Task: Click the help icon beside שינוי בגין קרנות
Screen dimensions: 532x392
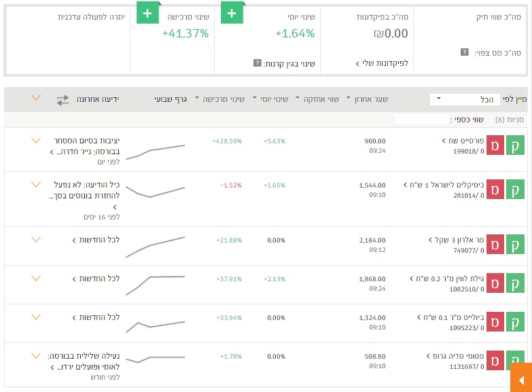Action: [257, 63]
